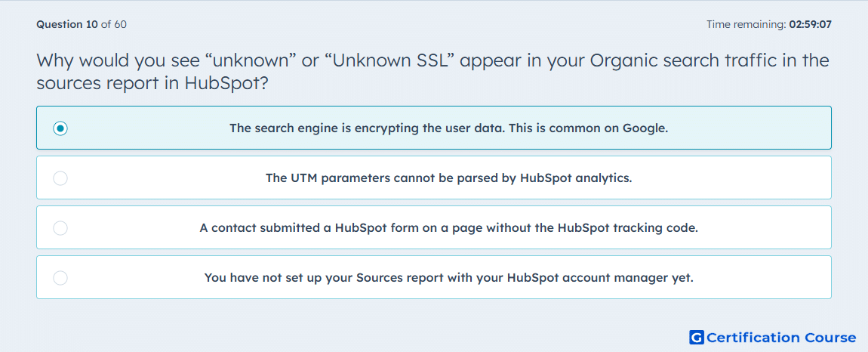Screen dimensions: 868x352
Task: Select the UTM parameters answer radio button
Action: 60,178
